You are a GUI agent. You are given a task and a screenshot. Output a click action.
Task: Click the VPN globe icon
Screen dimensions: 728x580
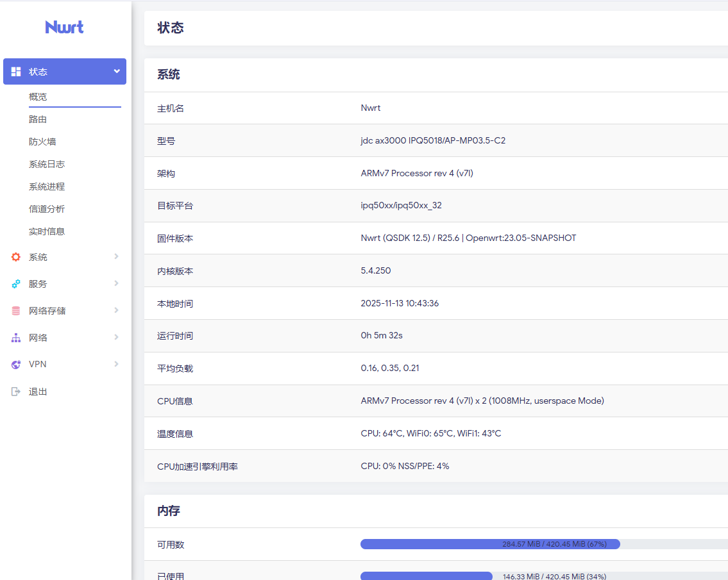click(16, 365)
